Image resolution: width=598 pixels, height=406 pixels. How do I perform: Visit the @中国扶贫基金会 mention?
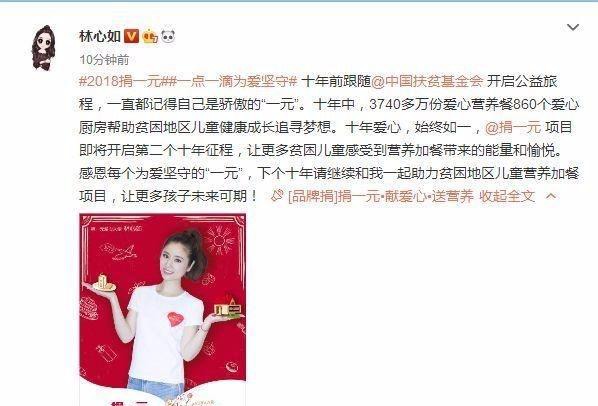[x=427, y=82]
